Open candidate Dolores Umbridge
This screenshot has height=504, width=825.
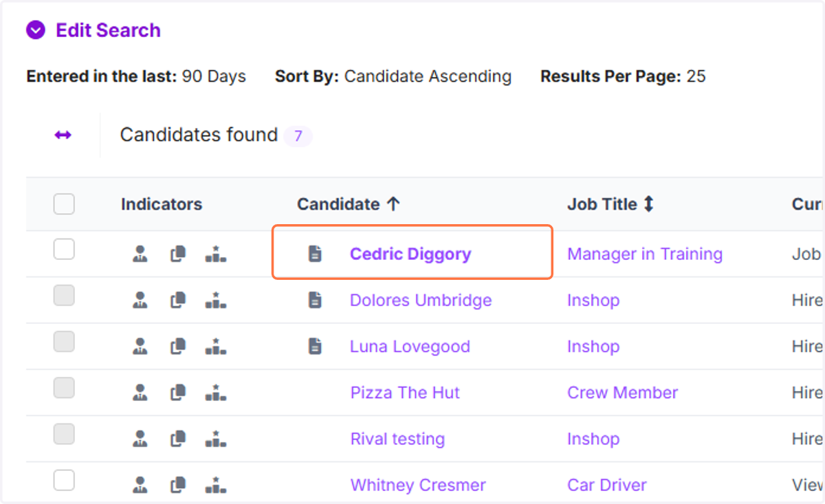point(421,300)
